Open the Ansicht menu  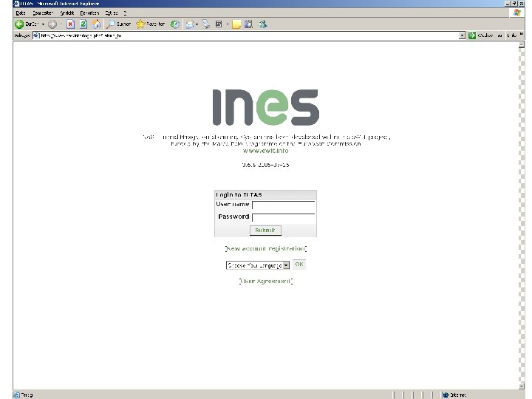pos(66,13)
